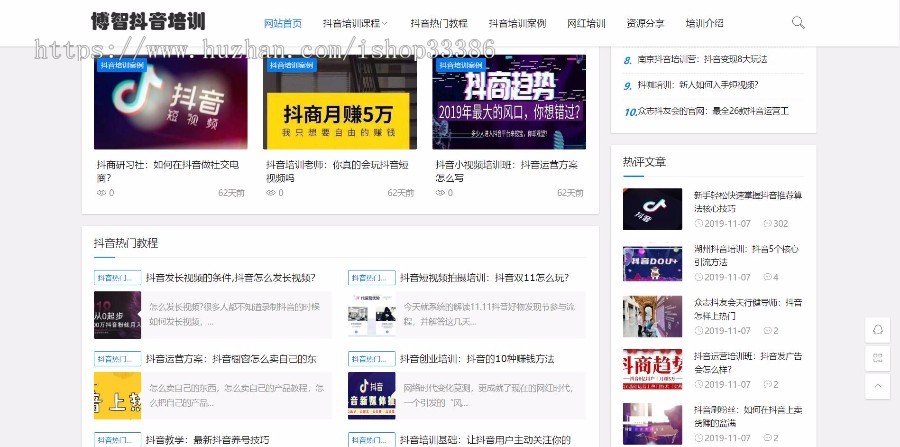Click the QR code floating icon
The image size is (900, 447).
coord(878,358)
